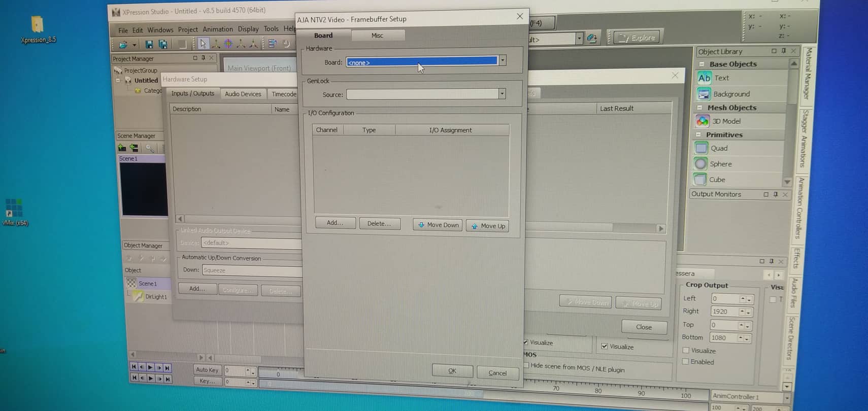Switch to the Board tab
The height and width of the screenshot is (411, 868).
coord(323,36)
